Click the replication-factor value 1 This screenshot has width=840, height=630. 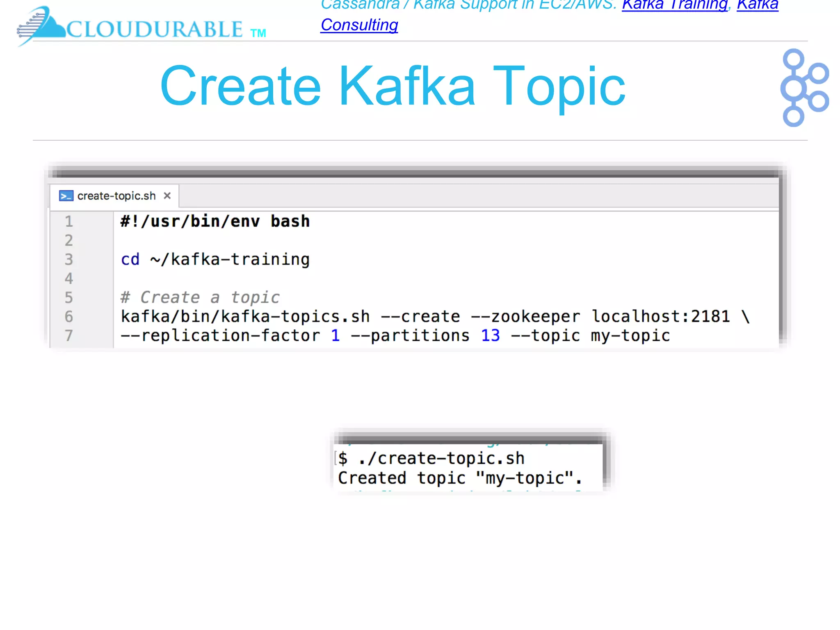335,336
